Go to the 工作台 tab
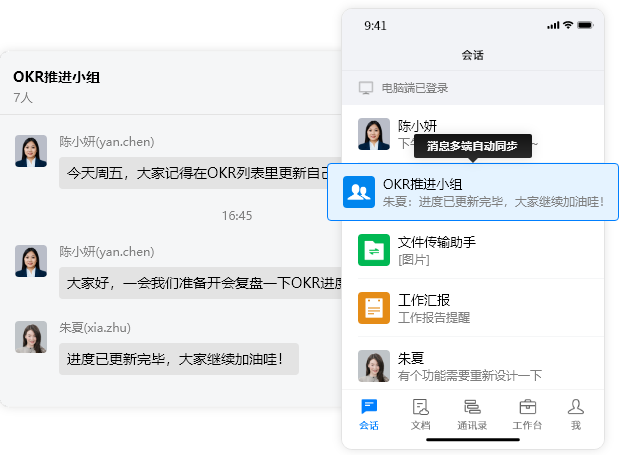 pyautogui.click(x=527, y=414)
